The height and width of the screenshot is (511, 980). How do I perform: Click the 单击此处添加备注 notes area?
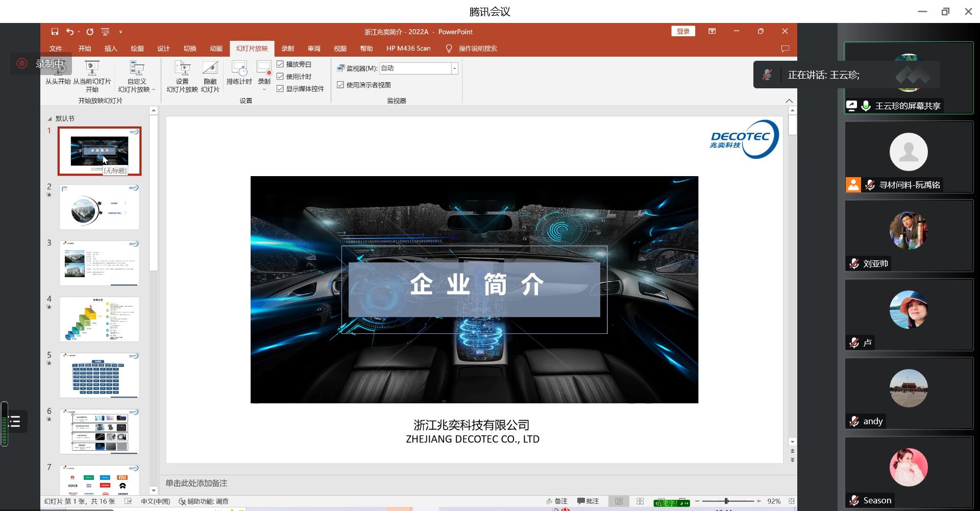coord(197,483)
